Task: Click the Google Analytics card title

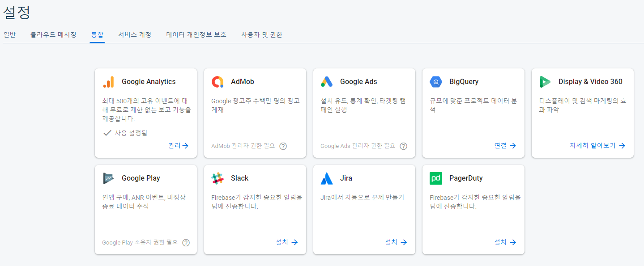Action: point(149,82)
